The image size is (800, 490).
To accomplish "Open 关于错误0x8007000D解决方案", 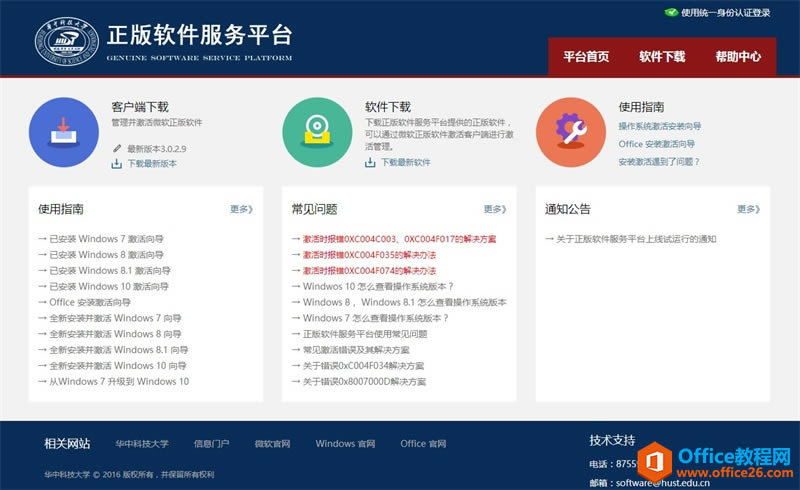I will click(x=364, y=381).
